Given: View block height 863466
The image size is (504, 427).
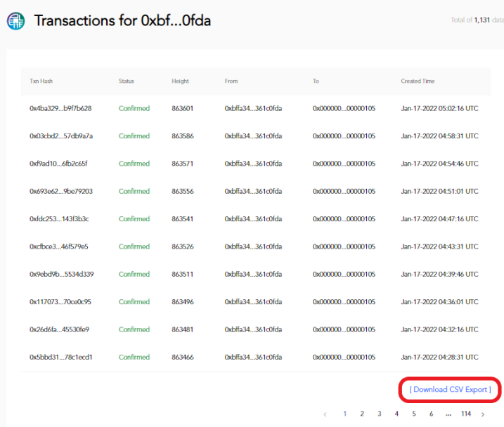Looking at the screenshot, I should click(x=182, y=357).
